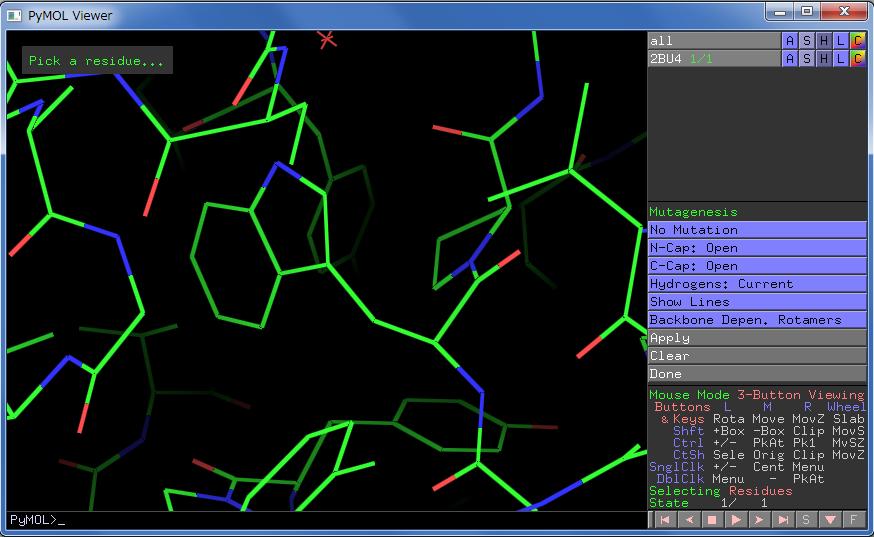This screenshot has width=874, height=537.
Task: Open Hide menu for 2BU4 object
Action: [824, 59]
